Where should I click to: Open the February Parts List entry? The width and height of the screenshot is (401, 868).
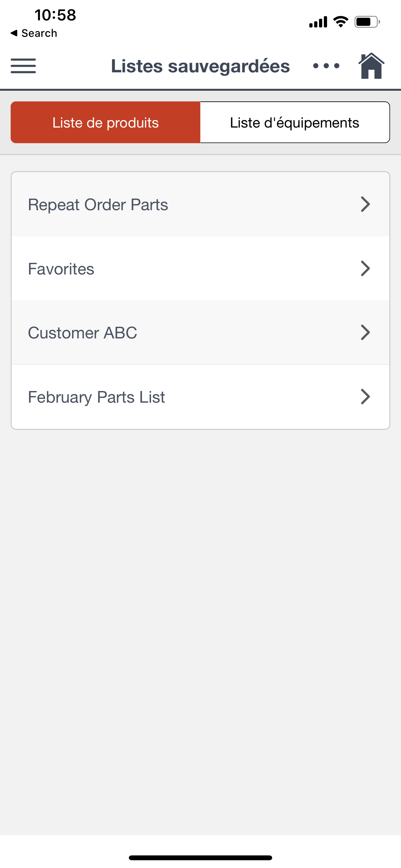(200, 397)
